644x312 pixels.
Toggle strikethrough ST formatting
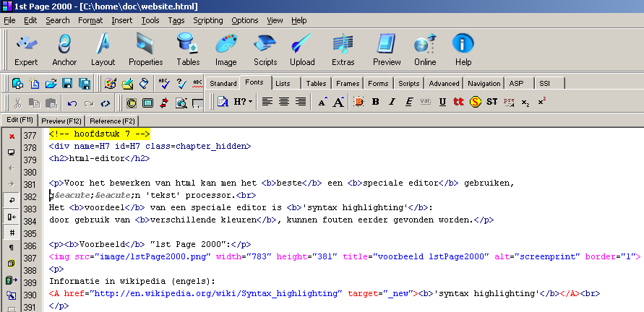coord(492,102)
